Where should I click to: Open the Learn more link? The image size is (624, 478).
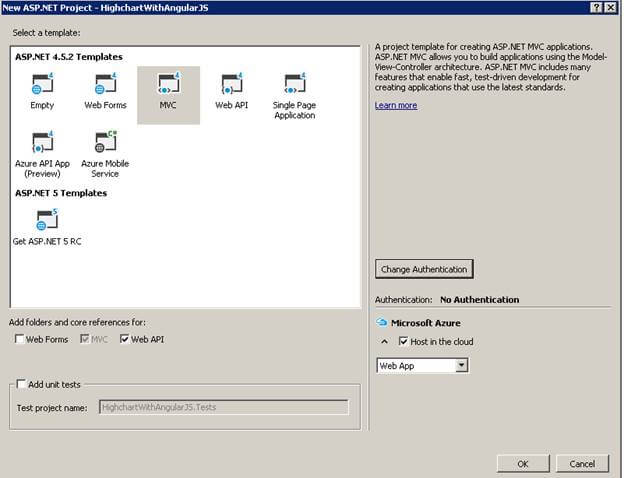[x=396, y=105]
